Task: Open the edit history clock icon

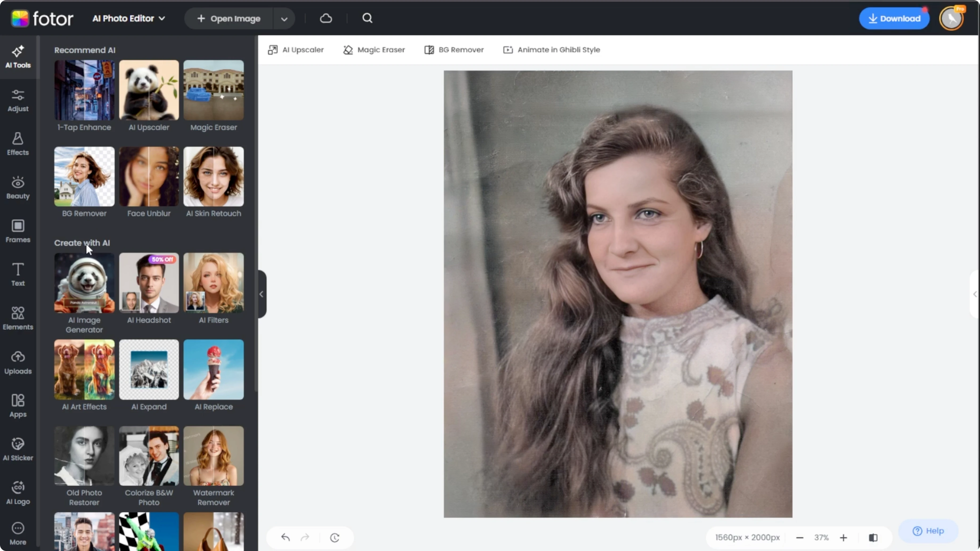Action: [x=335, y=537]
